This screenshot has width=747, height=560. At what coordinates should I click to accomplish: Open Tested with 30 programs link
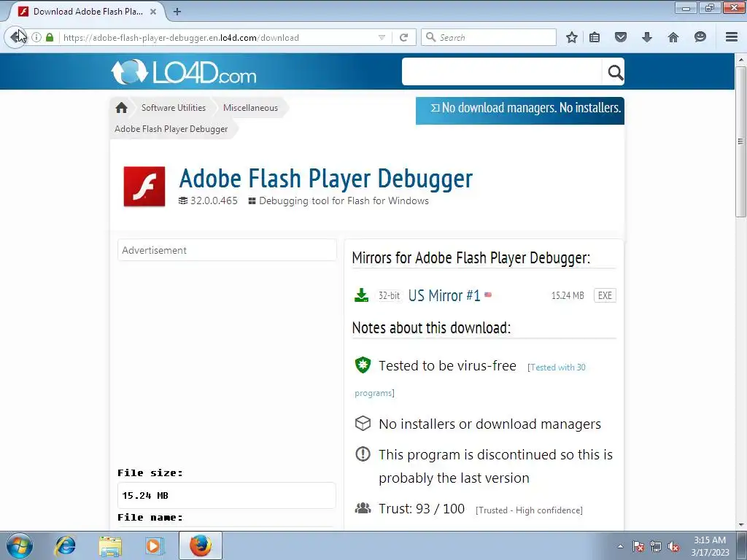[557, 367]
